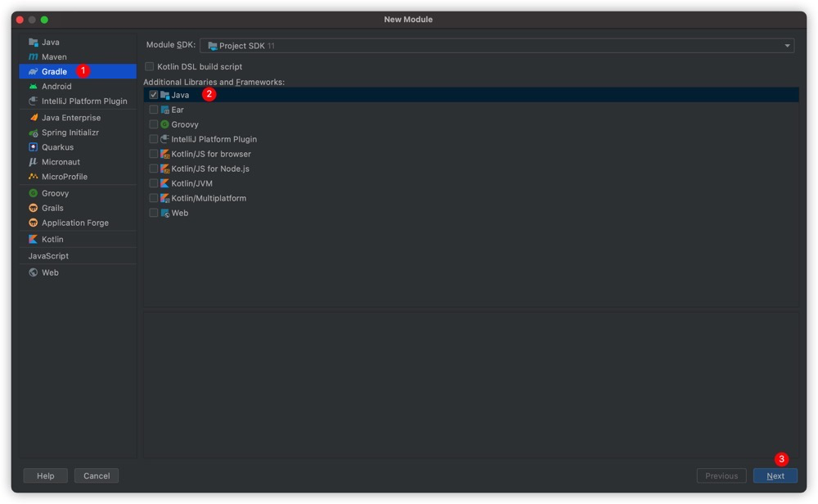Click the Micronaut icon

(x=34, y=162)
